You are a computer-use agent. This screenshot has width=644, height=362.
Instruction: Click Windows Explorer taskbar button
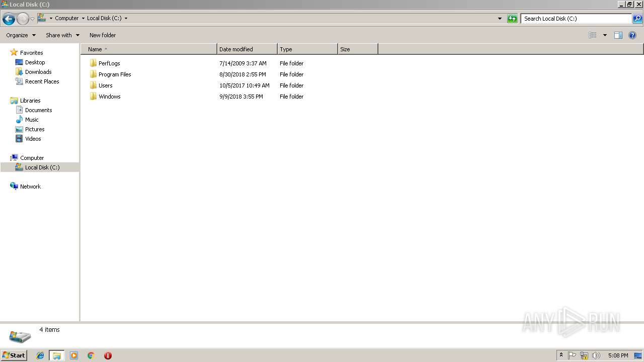[57, 355]
